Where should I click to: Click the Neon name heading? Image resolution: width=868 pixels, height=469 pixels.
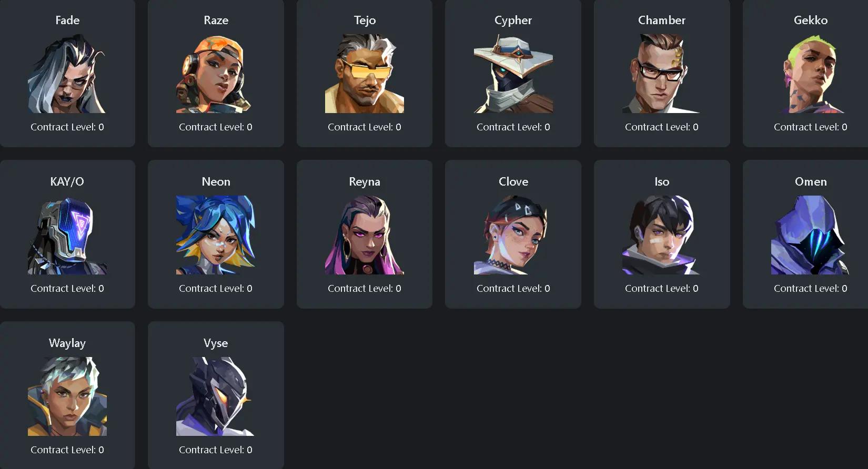(216, 181)
